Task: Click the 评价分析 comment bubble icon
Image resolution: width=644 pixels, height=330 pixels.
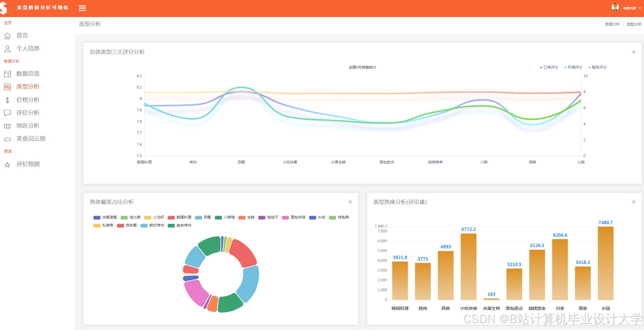Action: (7, 113)
